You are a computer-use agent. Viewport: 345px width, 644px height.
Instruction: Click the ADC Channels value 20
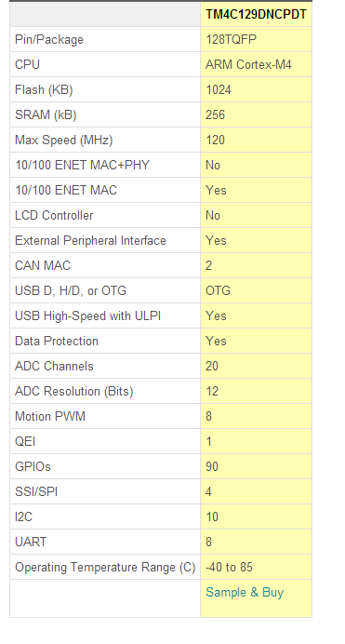coord(212,366)
